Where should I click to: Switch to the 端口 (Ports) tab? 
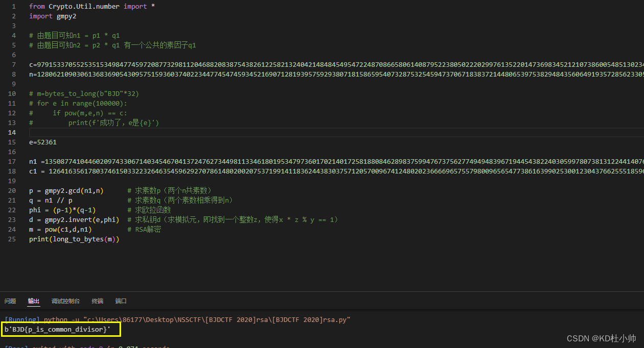tap(121, 301)
